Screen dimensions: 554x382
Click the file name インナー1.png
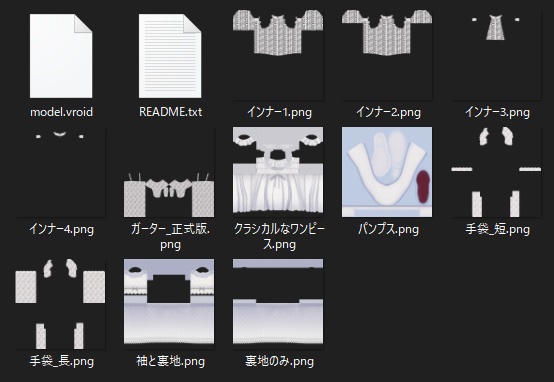(x=279, y=112)
